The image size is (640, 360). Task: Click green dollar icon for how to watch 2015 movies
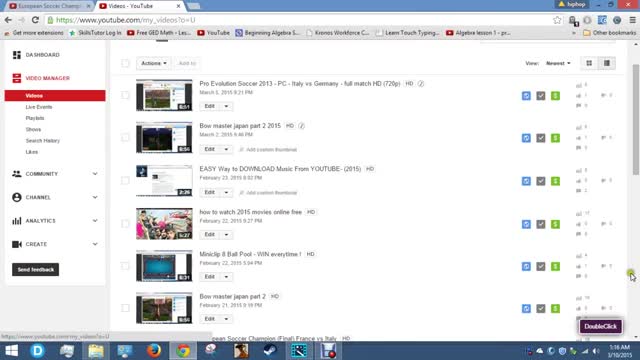coord(555,224)
